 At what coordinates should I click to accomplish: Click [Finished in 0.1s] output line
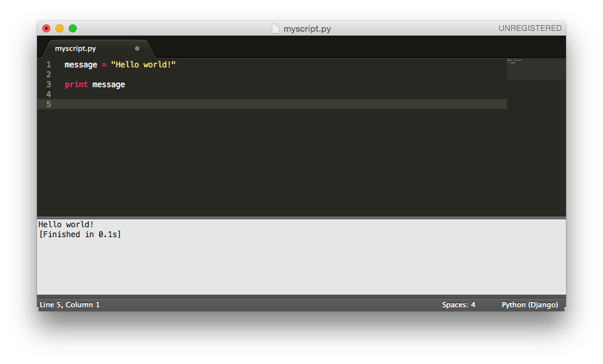coord(80,235)
